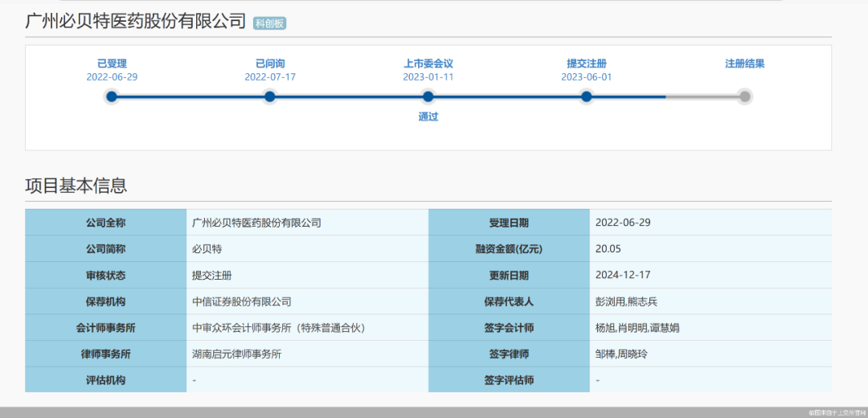868x418 pixels.
Task: Click the 更新日期 label cell
Action: [510, 276]
